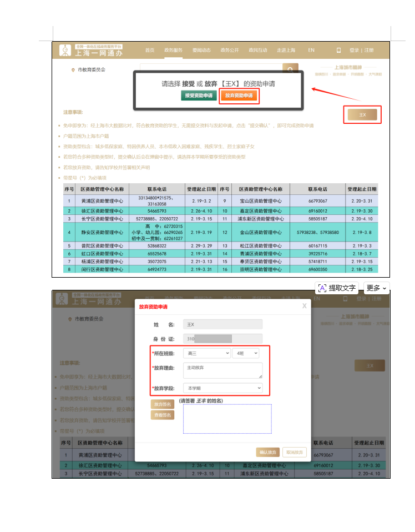Screen dimensions: 415x532
Task: Click the phone number 69600350
Action: pyautogui.click(x=318, y=269)
